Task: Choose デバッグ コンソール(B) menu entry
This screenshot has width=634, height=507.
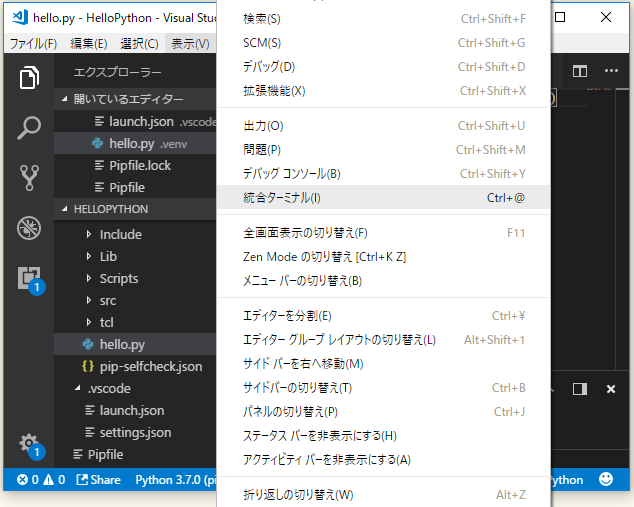Action: click(x=383, y=174)
